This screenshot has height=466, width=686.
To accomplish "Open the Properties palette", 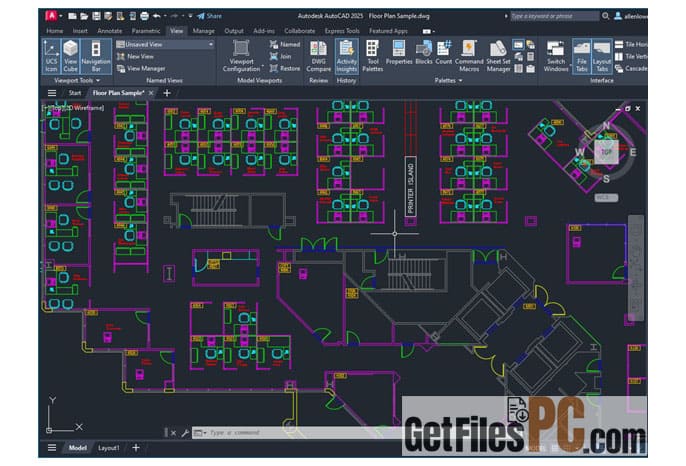I will [399, 53].
